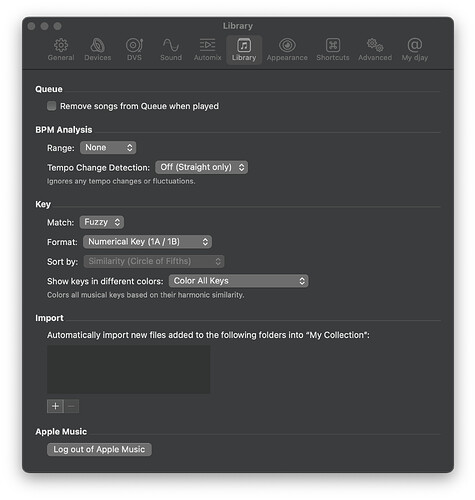Open the Sort by Similarity dropdown
Image resolution: width=475 pixels, height=500 pixels.
(x=154, y=261)
